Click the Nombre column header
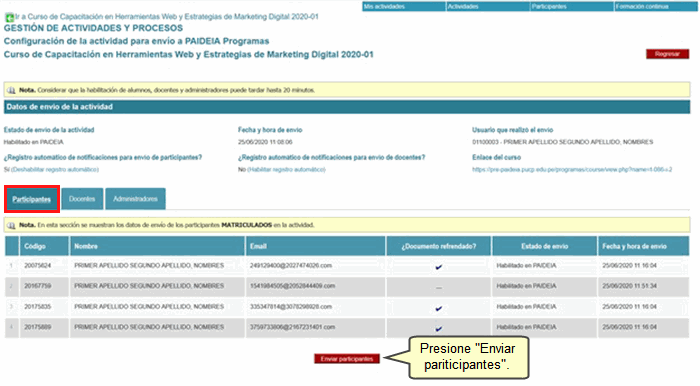 pyautogui.click(x=157, y=246)
